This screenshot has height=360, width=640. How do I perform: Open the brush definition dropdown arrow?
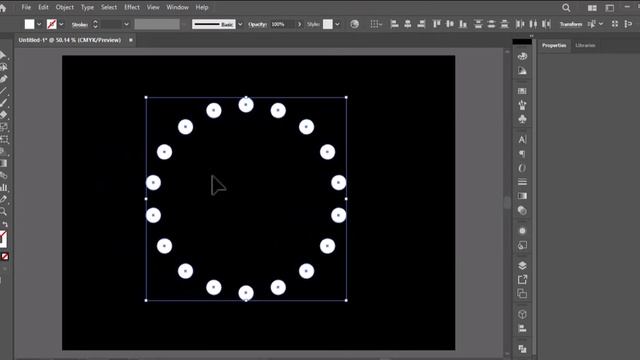[x=240, y=24]
